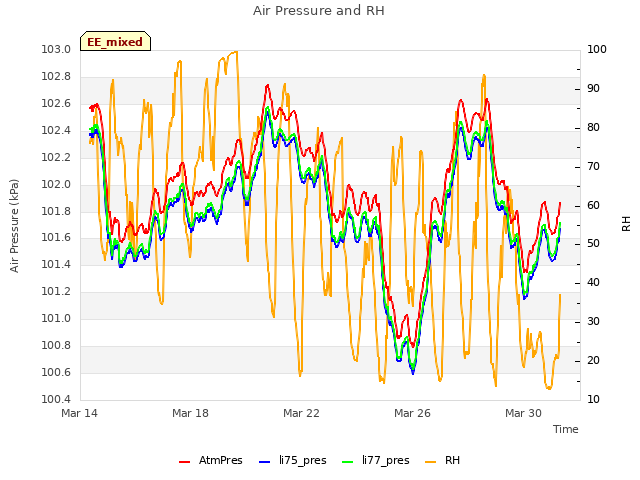Click the 103.0 pressure axis tick

(x=56, y=49)
